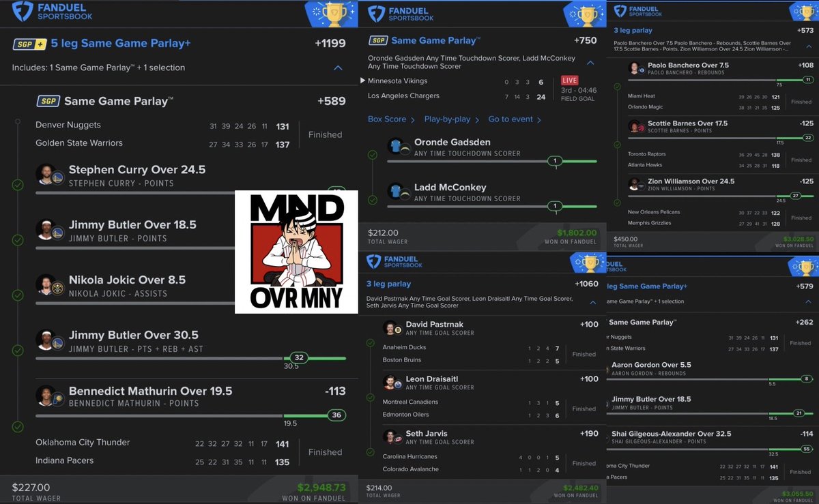This screenshot has height=504, width=819.
Task: Click the green check next to Ladd McConkey
Action: coord(372,201)
